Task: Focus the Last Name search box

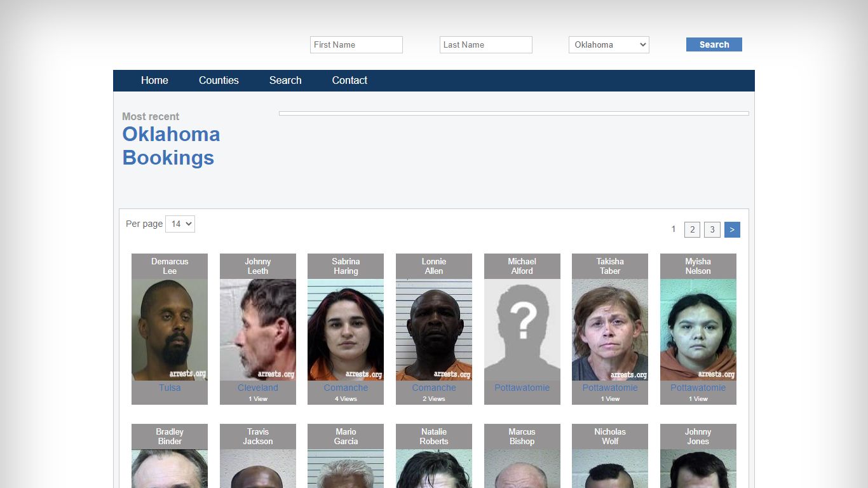Action: point(486,44)
